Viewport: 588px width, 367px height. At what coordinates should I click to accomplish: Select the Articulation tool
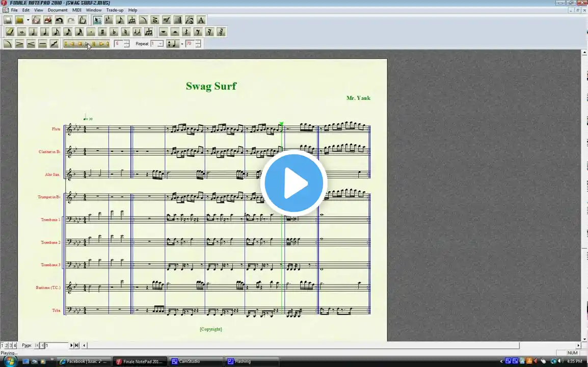[155, 20]
